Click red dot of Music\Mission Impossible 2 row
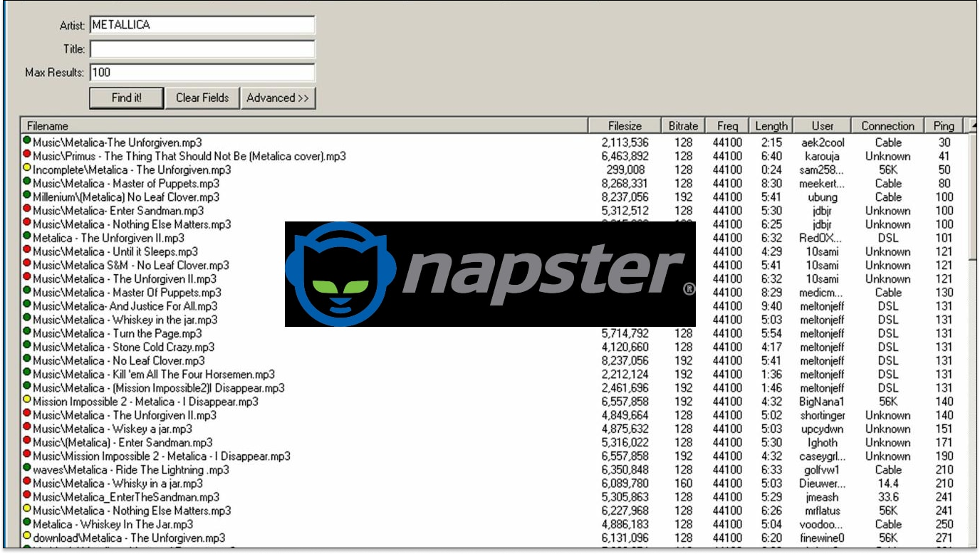 (x=27, y=455)
